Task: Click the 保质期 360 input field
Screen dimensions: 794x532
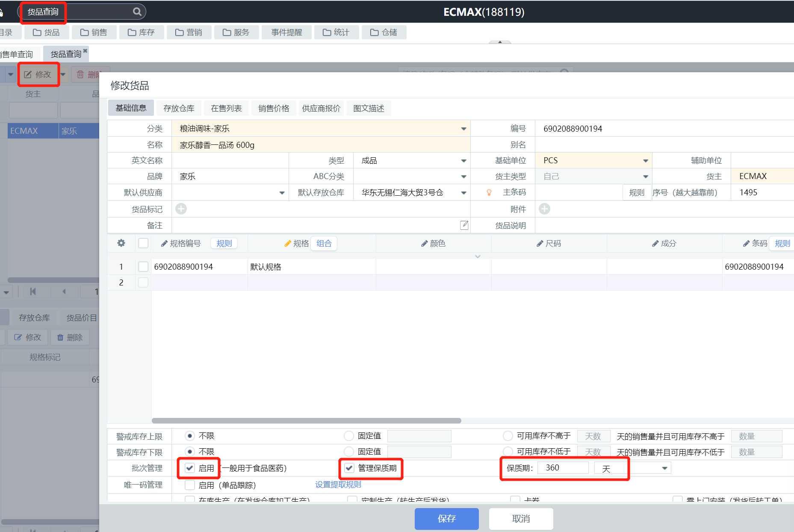Action: (x=563, y=467)
